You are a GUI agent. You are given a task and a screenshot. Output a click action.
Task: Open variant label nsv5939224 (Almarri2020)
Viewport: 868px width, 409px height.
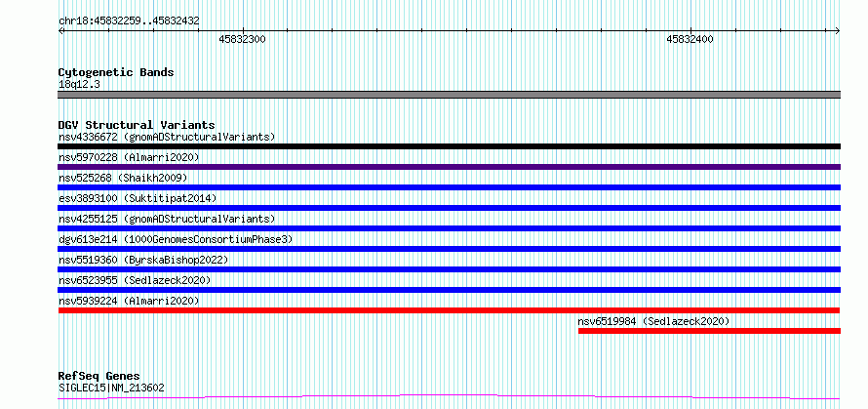click(x=129, y=301)
